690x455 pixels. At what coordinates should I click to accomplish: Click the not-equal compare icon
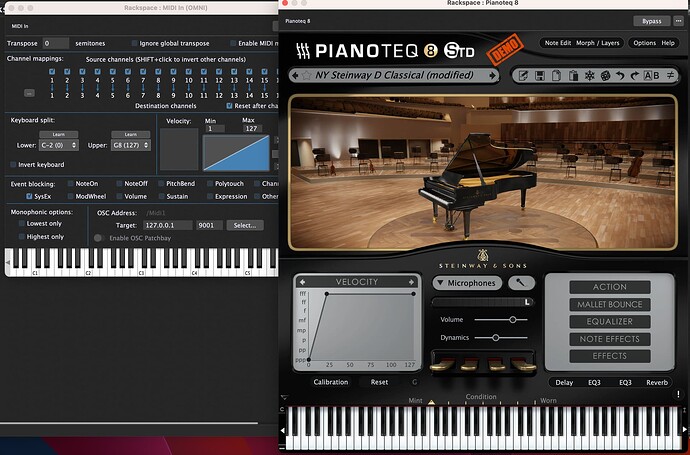pos(670,76)
